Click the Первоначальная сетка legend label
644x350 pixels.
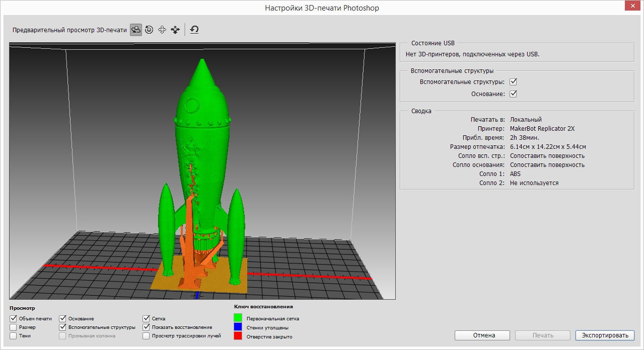(x=273, y=319)
